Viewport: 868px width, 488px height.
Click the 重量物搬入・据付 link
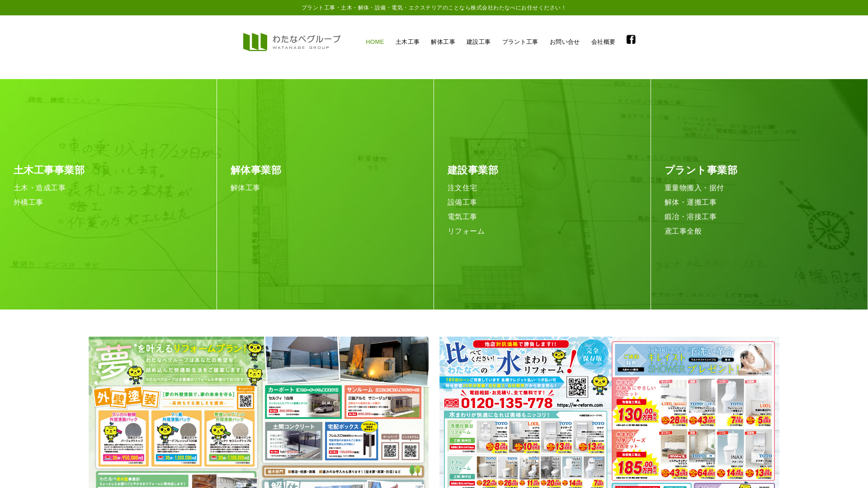693,188
